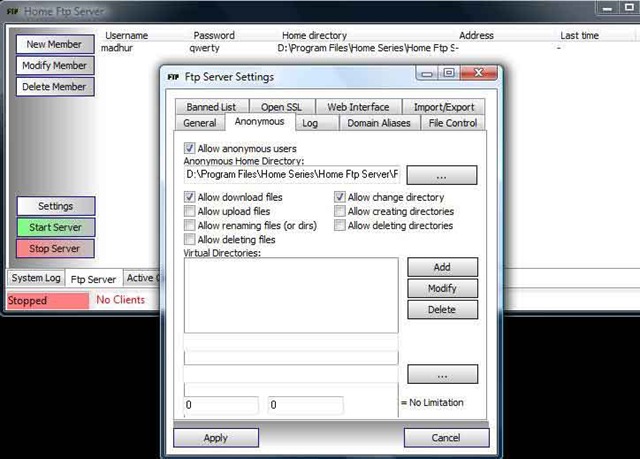The image size is (640, 459).
Task: Open Settings in Home Ftp Server window
Action: pos(56,206)
